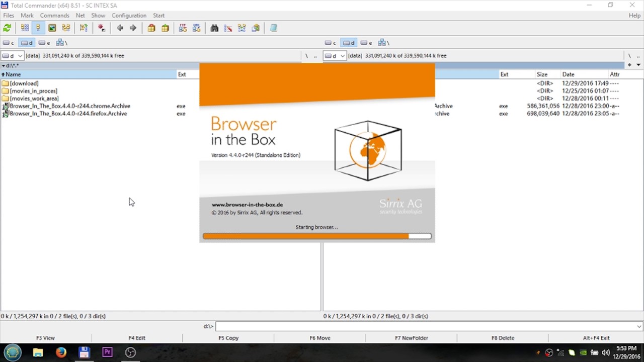Open Synchronize directories icon
This screenshot has height=362, width=644.
(242, 28)
